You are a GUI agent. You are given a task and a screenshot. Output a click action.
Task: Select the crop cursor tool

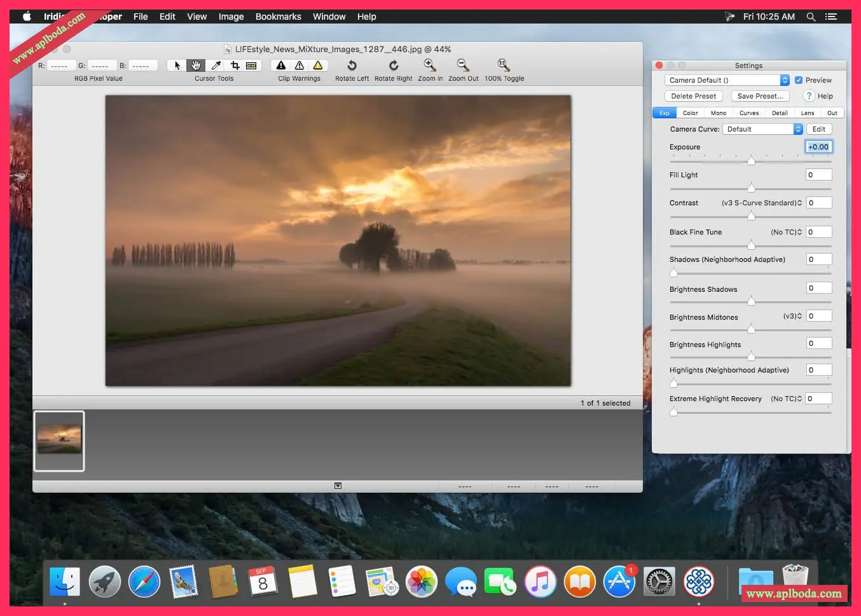235,65
